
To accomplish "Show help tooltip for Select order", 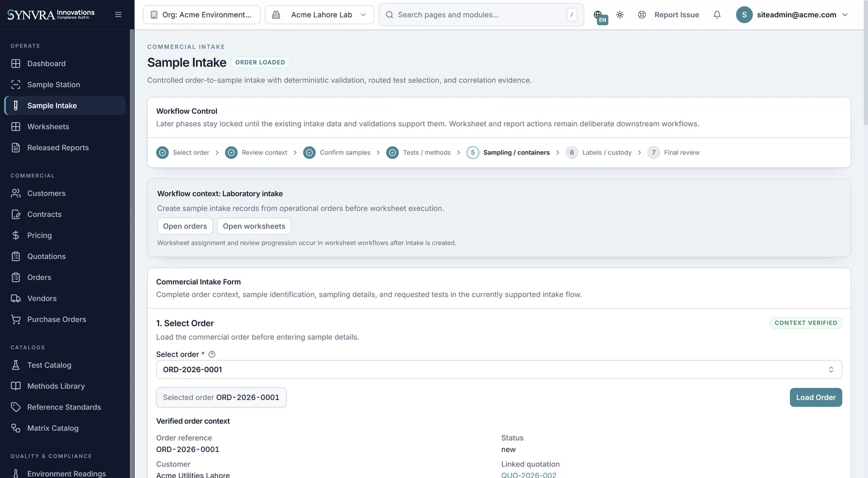I will pos(212,354).
